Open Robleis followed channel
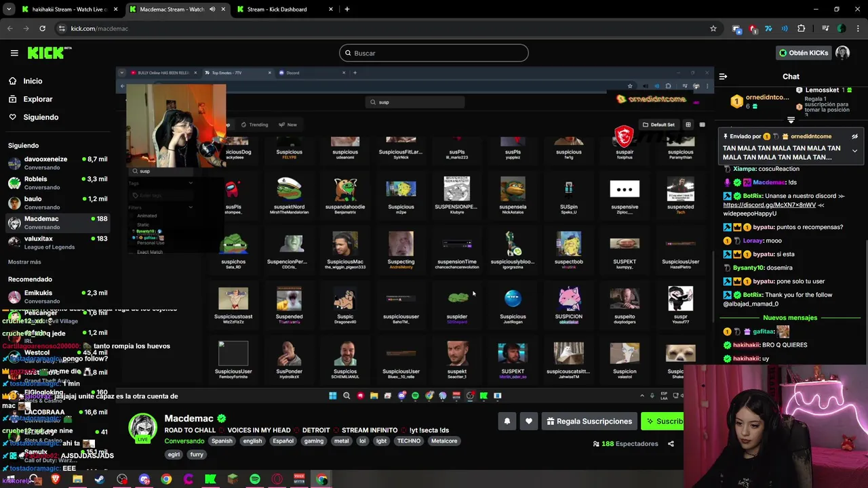 [x=58, y=183]
